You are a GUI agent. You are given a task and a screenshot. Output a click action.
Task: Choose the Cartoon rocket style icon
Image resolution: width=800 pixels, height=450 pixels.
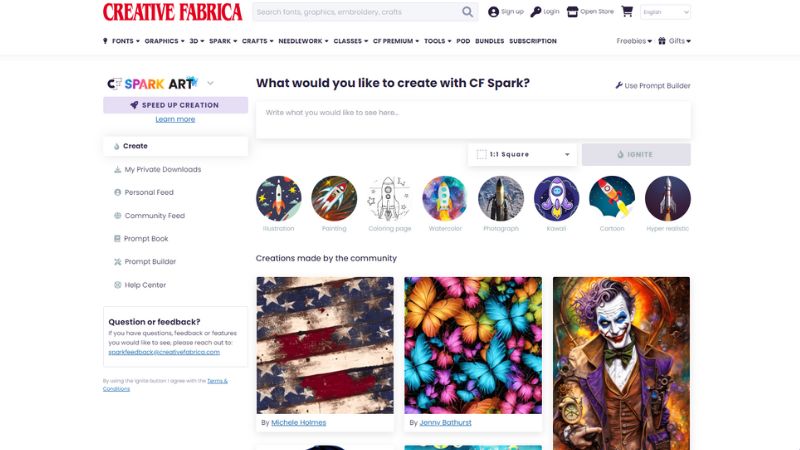pos(612,198)
